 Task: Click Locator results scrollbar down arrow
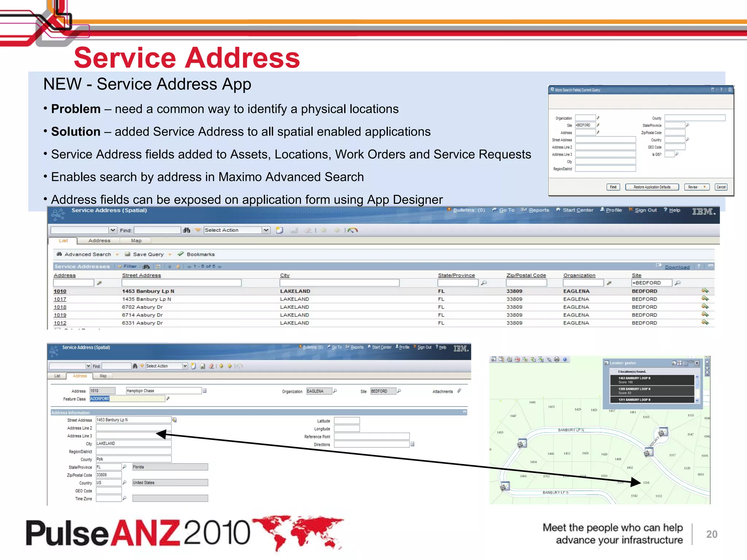click(697, 400)
